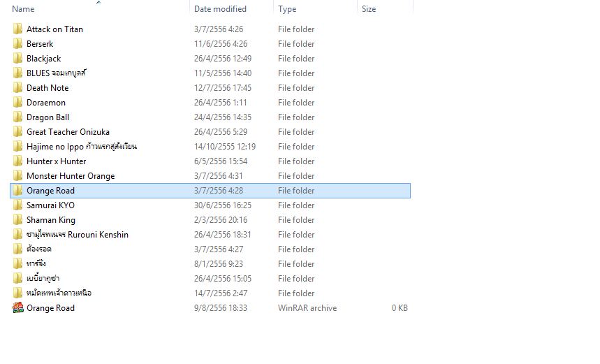Click the "WinRAR archive" type cell
This screenshot has height=364, width=600.
pyautogui.click(x=307, y=307)
